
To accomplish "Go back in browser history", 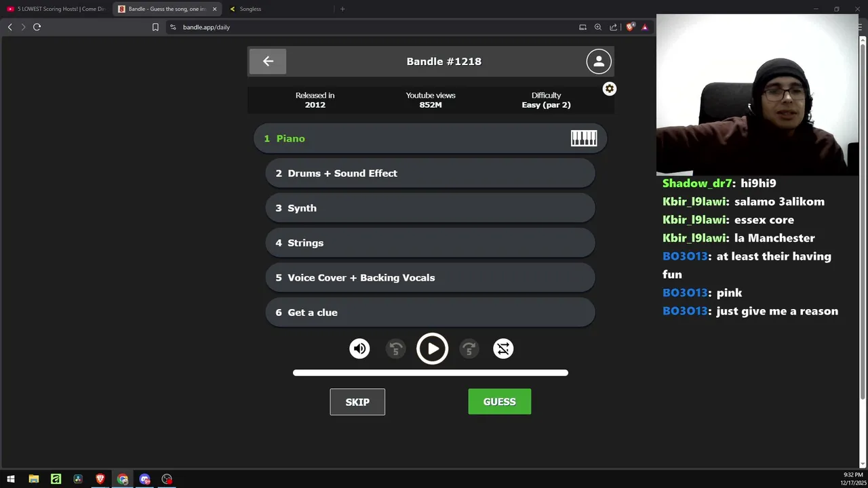I will tap(9, 27).
